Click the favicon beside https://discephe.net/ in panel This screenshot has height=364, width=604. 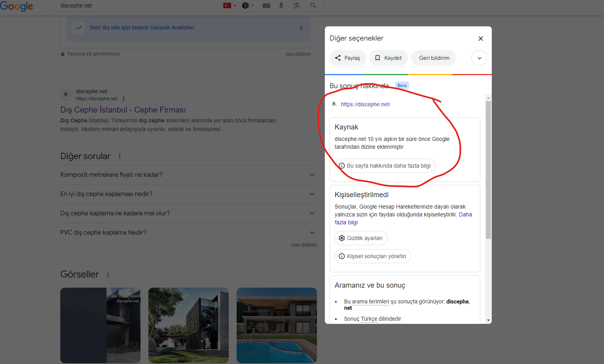pos(334,104)
